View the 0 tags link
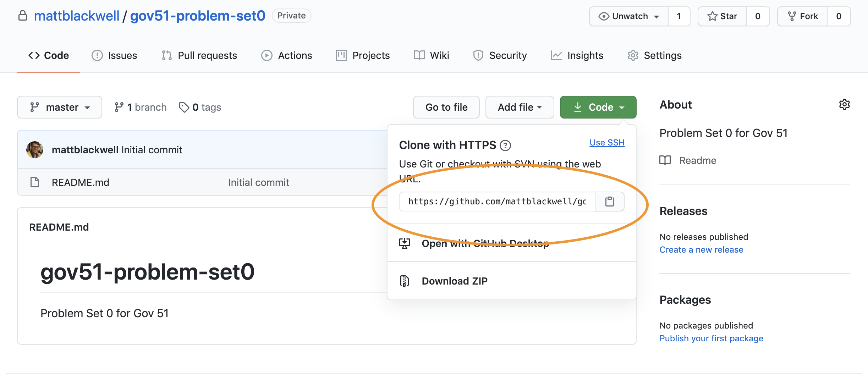This screenshot has height=391, width=868. 200,107
